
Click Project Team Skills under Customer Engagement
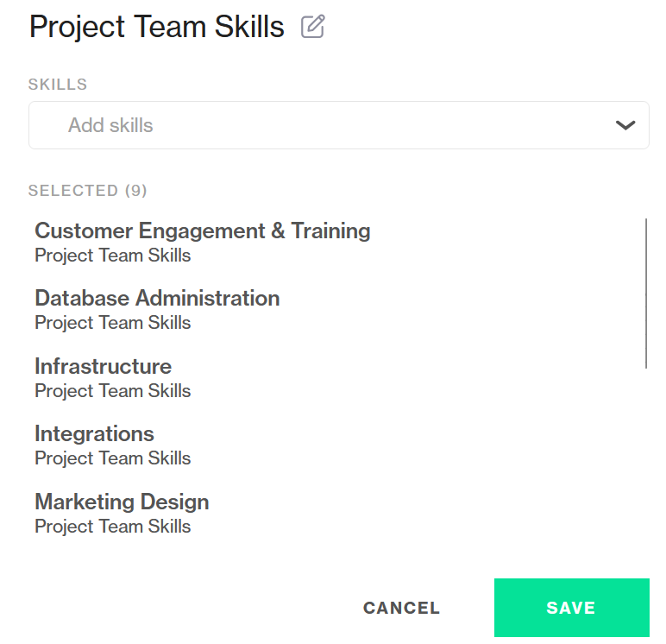click(112, 256)
